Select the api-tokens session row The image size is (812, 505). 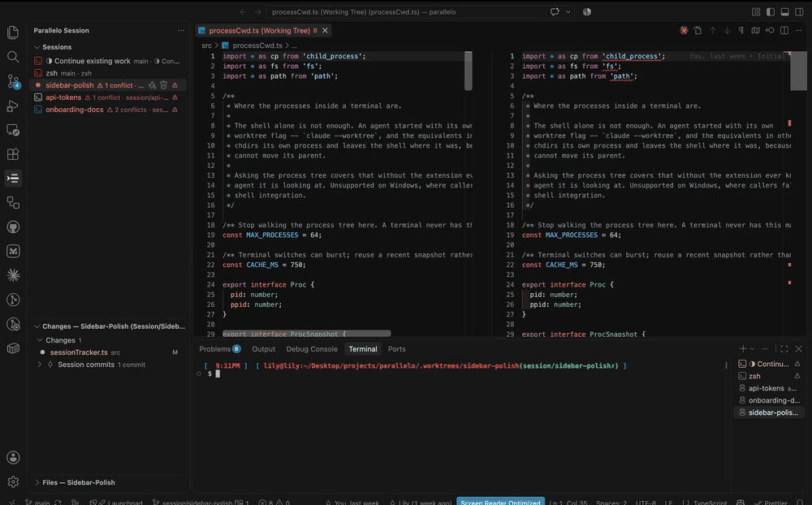click(x=108, y=97)
